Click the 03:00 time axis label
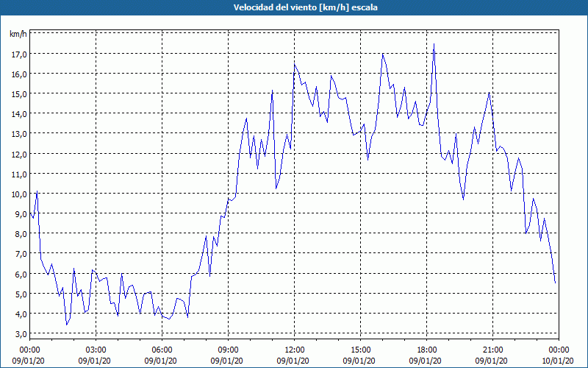Viewport: 588px width, 368px height. pyautogui.click(x=96, y=350)
